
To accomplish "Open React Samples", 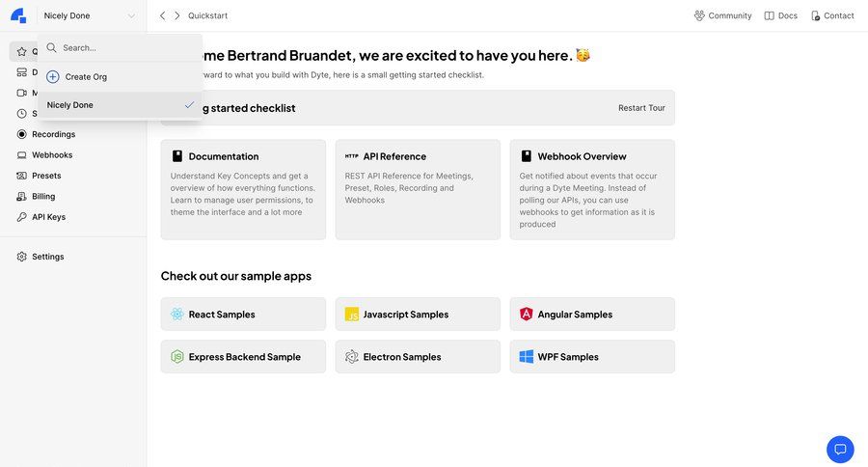I will click(243, 315).
